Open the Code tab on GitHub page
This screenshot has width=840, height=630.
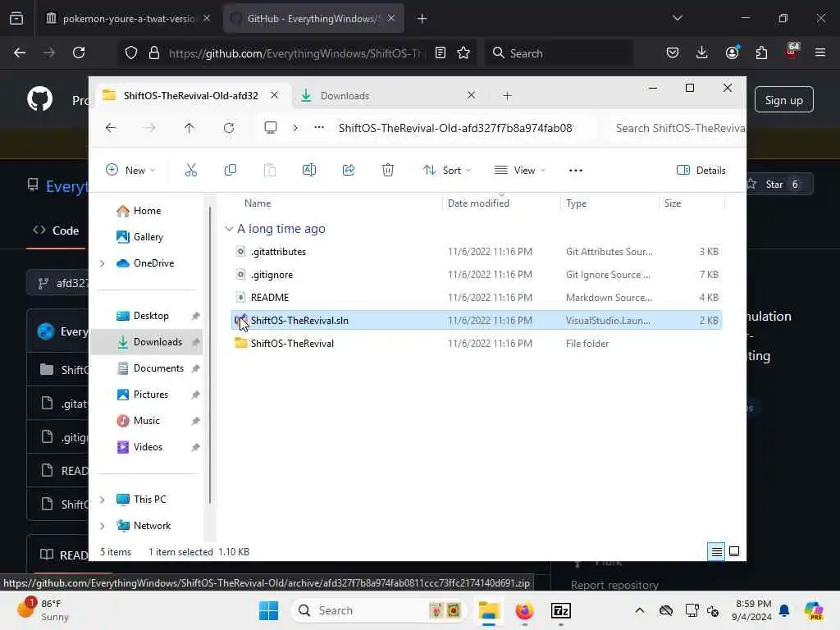coord(57,231)
